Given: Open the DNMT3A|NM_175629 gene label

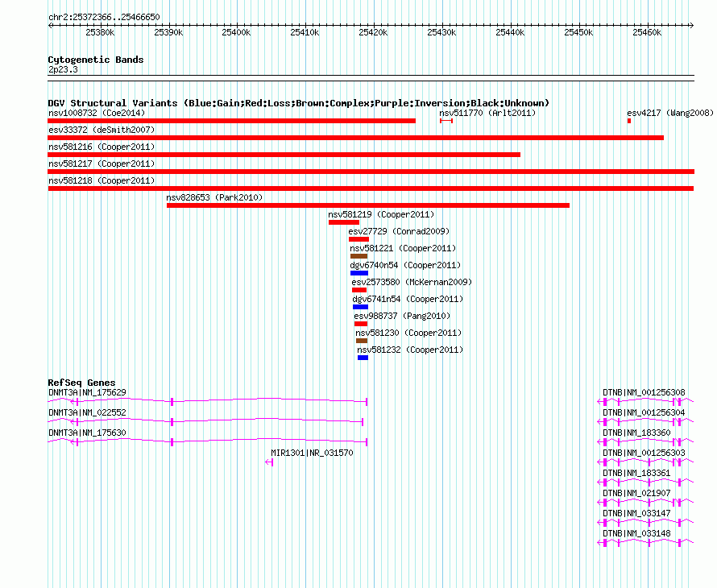Looking at the screenshot, I should tap(87, 392).
